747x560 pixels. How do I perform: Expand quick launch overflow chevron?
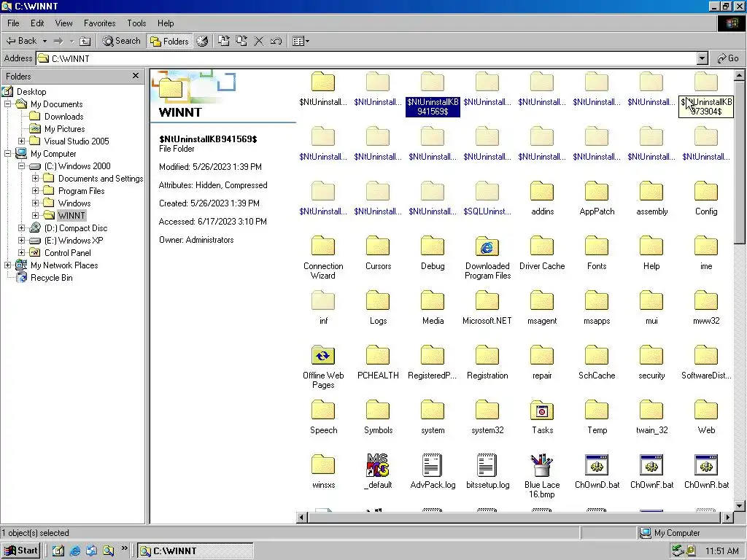point(124,548)
